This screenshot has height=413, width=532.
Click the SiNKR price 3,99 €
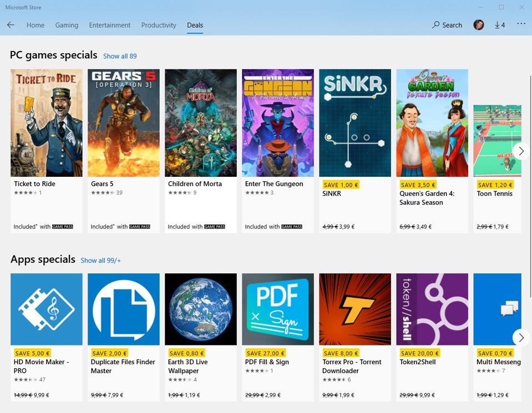click(x=347, y=227)
